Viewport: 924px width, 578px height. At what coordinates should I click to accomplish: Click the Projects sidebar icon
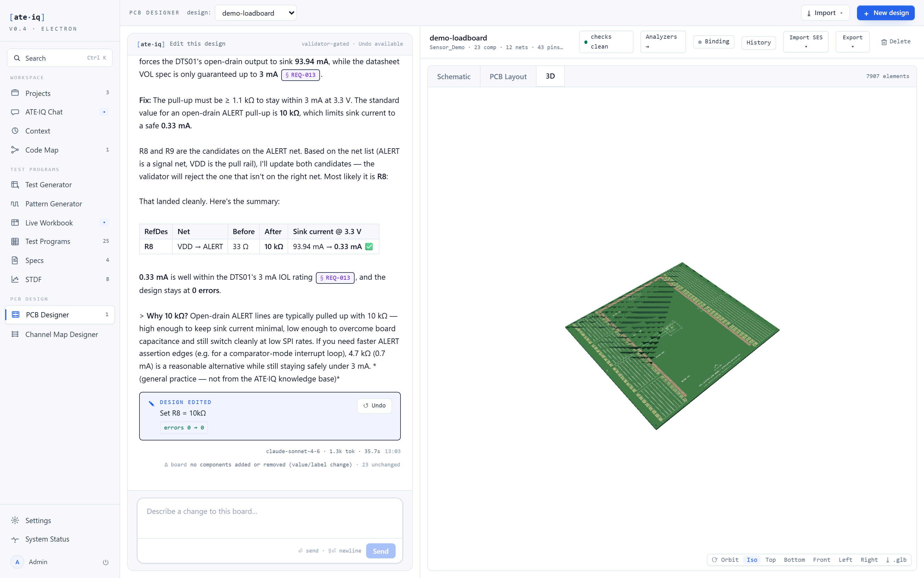coord(15,93)
